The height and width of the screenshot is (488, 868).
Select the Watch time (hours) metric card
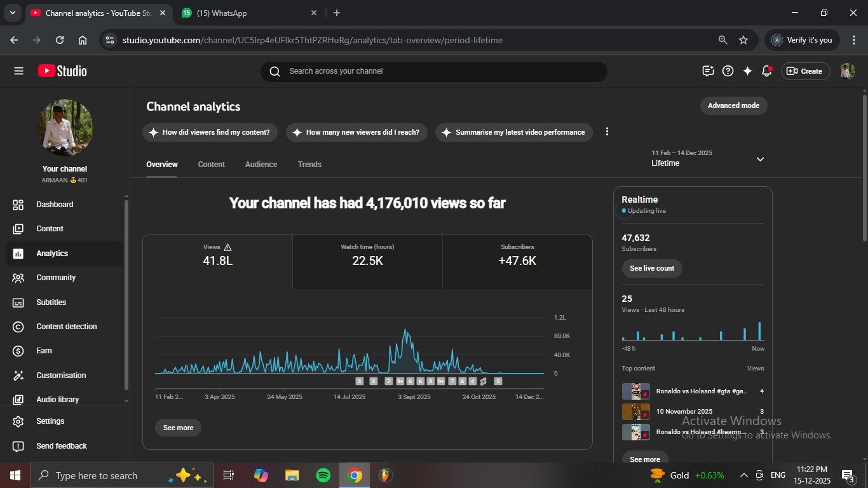point(367,255)
